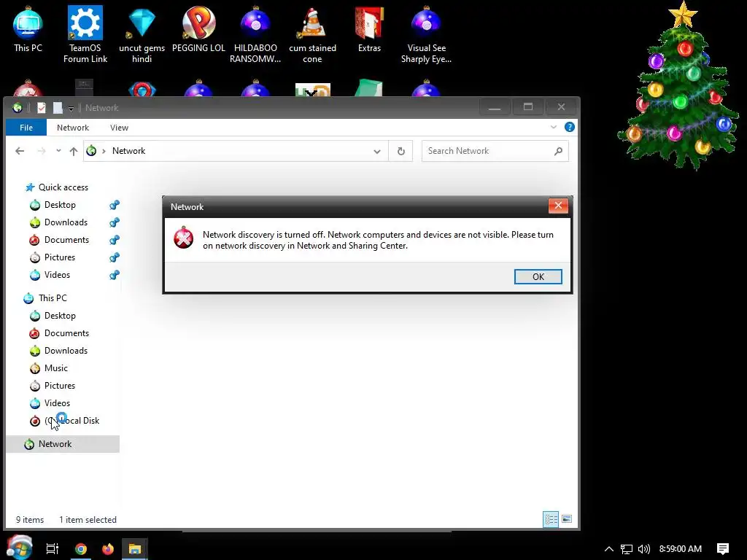Click the Properties icon in Explorer title bar
747x560 pixels.
pyautogui.click(x=42, y=108)
